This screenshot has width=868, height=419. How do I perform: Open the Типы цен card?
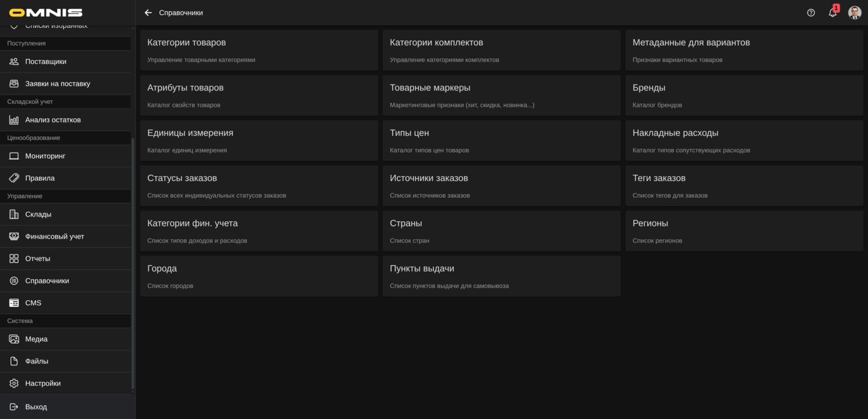(501, 140)
